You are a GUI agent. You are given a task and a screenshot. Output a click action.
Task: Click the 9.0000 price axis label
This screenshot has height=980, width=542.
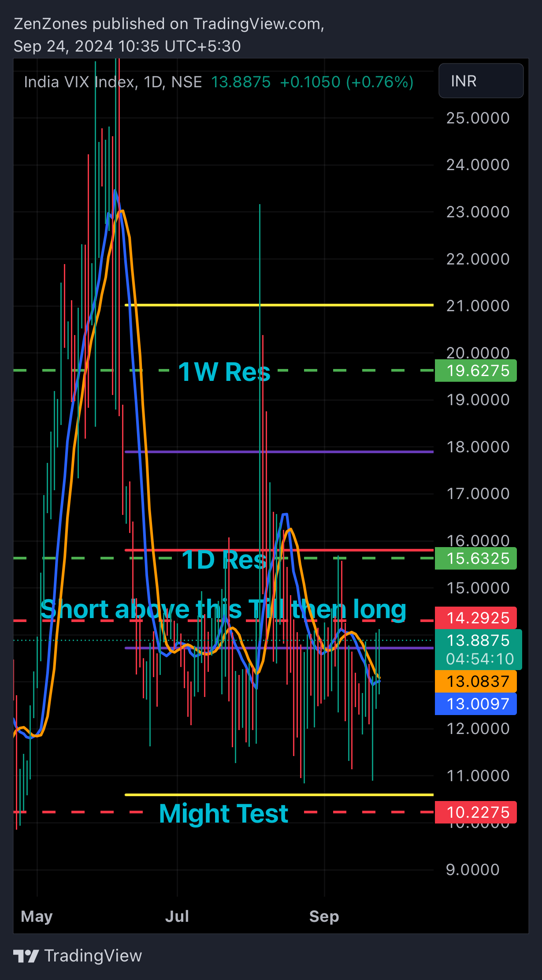click(473, 870)
